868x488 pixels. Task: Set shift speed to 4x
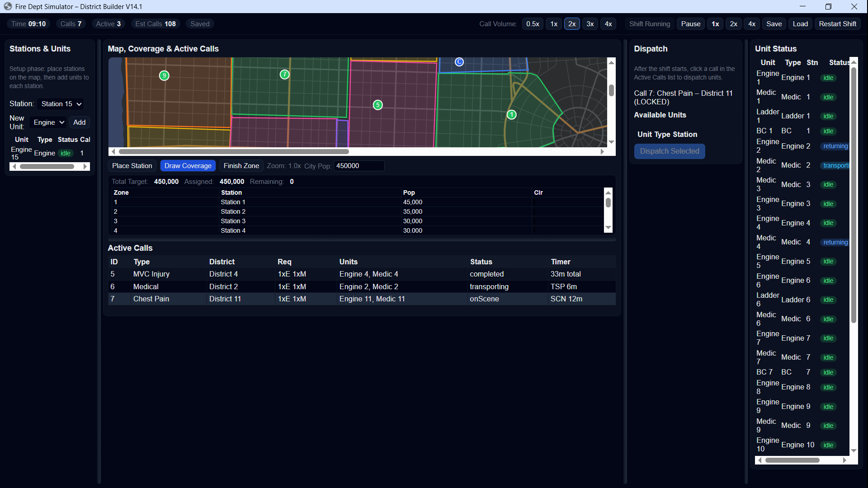click(751, 24)
